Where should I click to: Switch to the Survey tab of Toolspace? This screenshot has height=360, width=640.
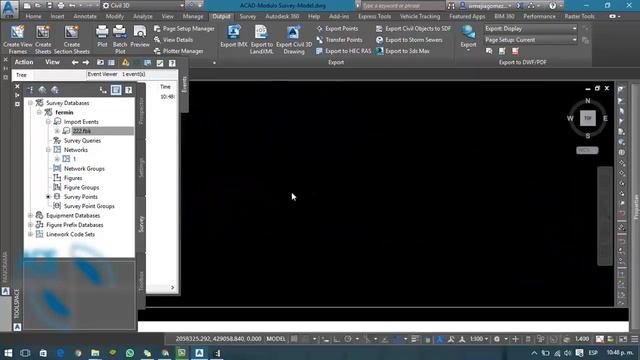[x=141, y=224]
